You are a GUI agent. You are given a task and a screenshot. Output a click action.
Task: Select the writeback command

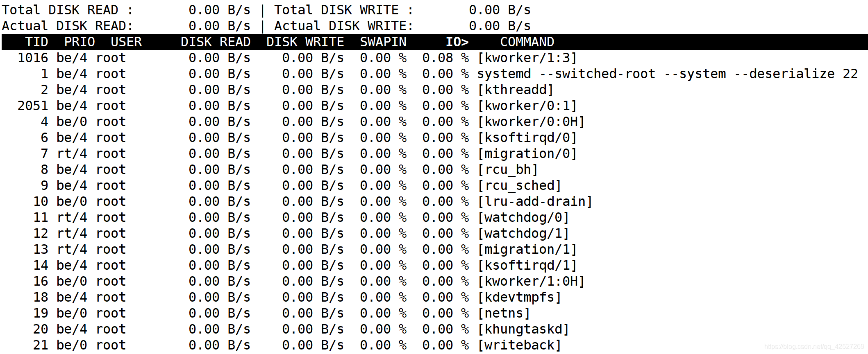coord(519,345)
